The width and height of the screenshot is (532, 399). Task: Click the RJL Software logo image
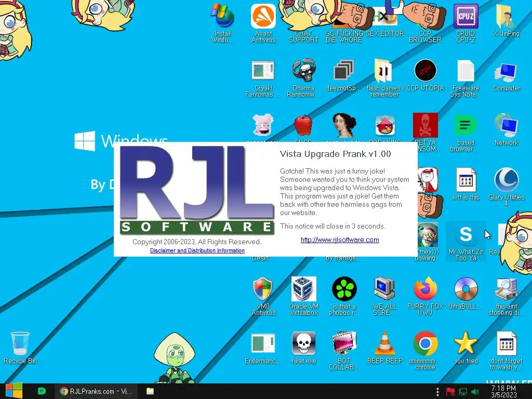click(197, 190)
